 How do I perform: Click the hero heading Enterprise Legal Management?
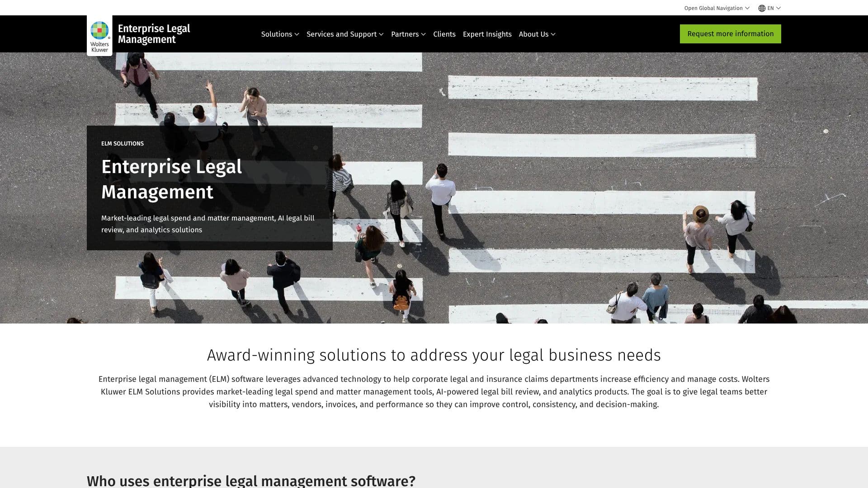pyautogui.click(x=172, y=179)
